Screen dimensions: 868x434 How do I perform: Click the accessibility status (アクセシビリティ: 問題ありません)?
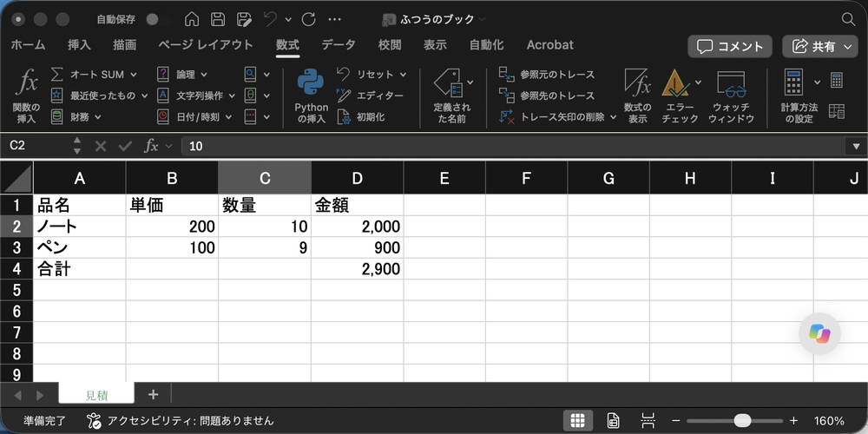[180, 421]
